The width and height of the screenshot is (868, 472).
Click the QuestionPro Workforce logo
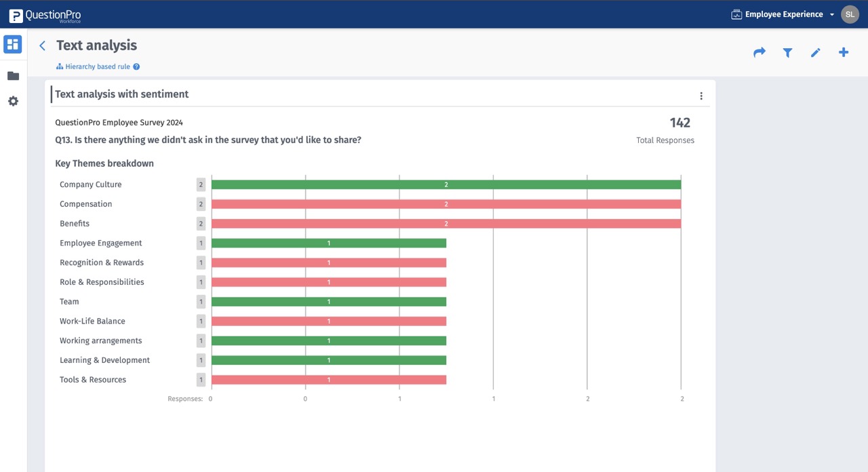tap(45, 14)
